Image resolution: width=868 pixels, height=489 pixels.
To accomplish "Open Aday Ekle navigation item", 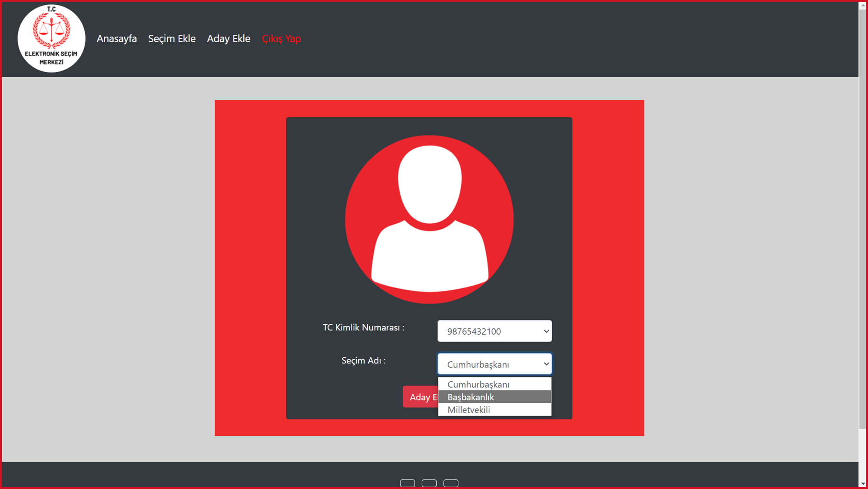I will coord(229,39).
